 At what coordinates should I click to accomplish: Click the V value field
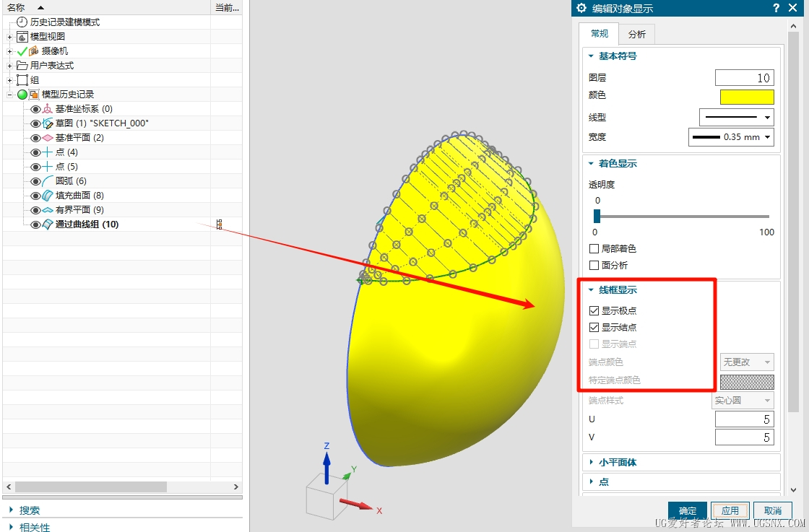pyautogui.click(x=745, y=437)
